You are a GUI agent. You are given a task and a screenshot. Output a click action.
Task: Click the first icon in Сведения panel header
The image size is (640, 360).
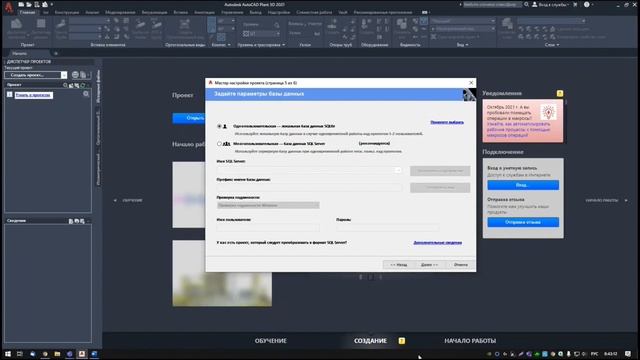pyautogui.click(x=71, y=221)
